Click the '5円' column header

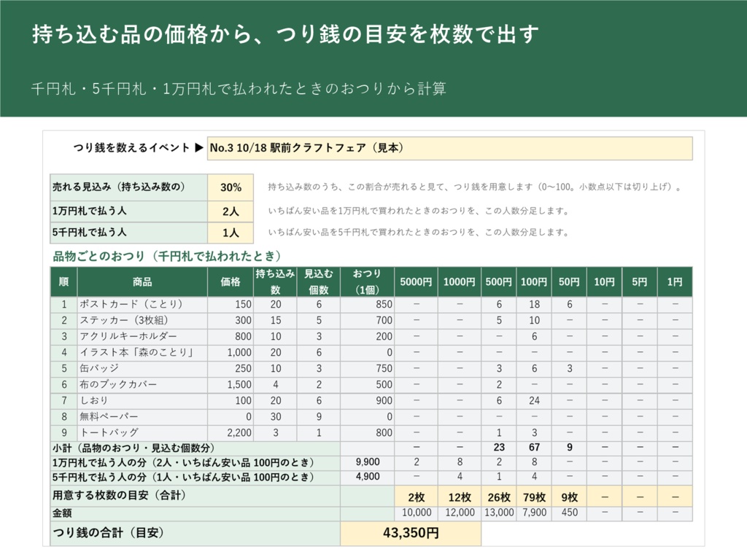[640, 282]
